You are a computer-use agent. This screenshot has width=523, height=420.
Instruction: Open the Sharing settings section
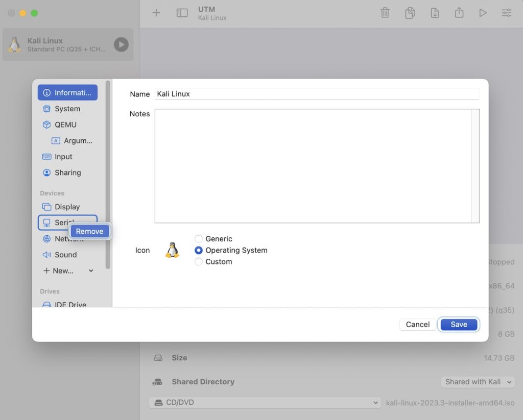click(x=67, y=172)
